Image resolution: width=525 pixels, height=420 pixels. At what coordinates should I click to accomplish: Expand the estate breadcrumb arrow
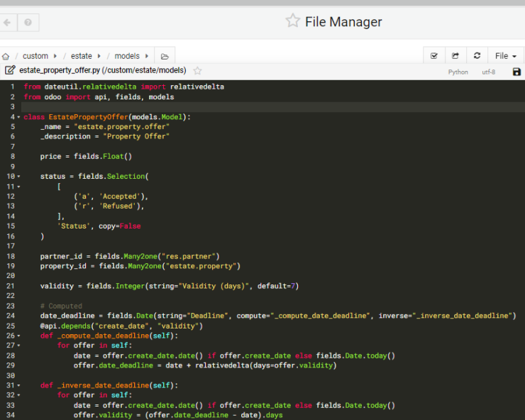tap(99, 56)
